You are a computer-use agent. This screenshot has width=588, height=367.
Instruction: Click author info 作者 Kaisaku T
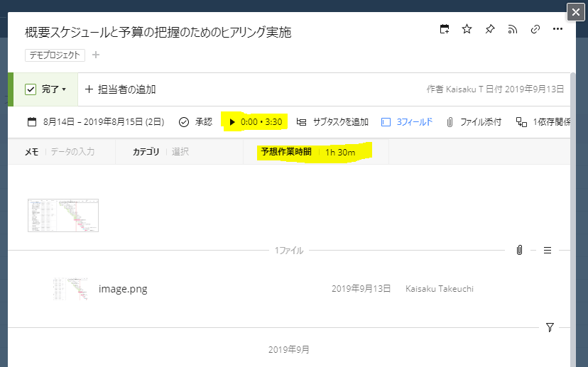click(455, 89)
